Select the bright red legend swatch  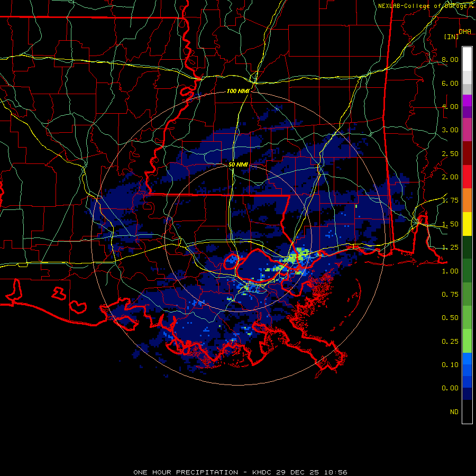(x=467, y=177)
